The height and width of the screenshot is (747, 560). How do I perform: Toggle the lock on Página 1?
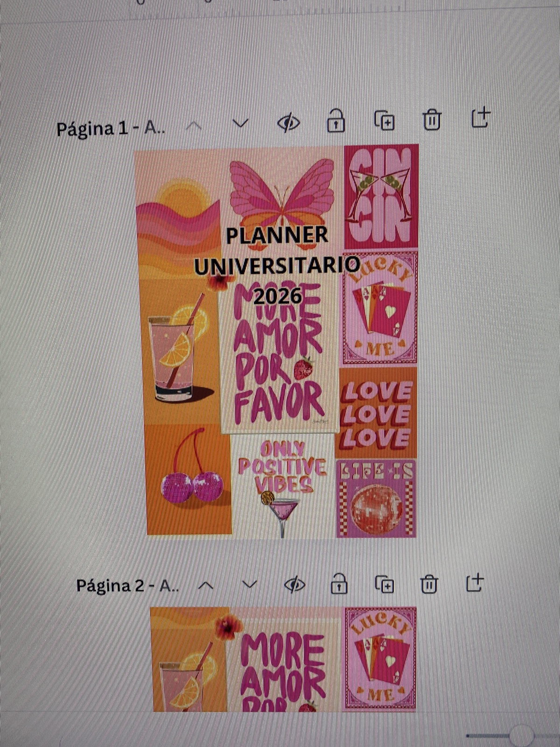[336, 121]
